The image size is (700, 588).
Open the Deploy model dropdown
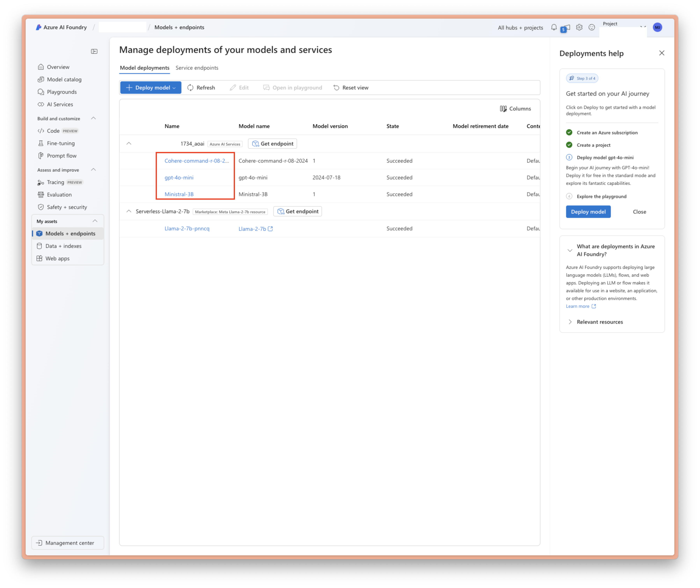point(151,88)
